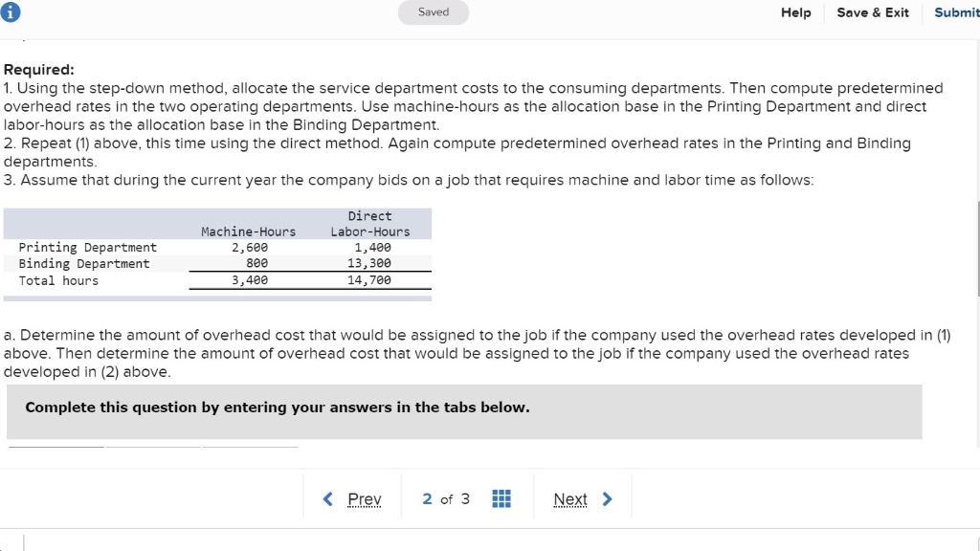Viewport: 980px width, 551px height.
Task: Click the left chevron beside Prev
Action: click(x=327, y=498)
